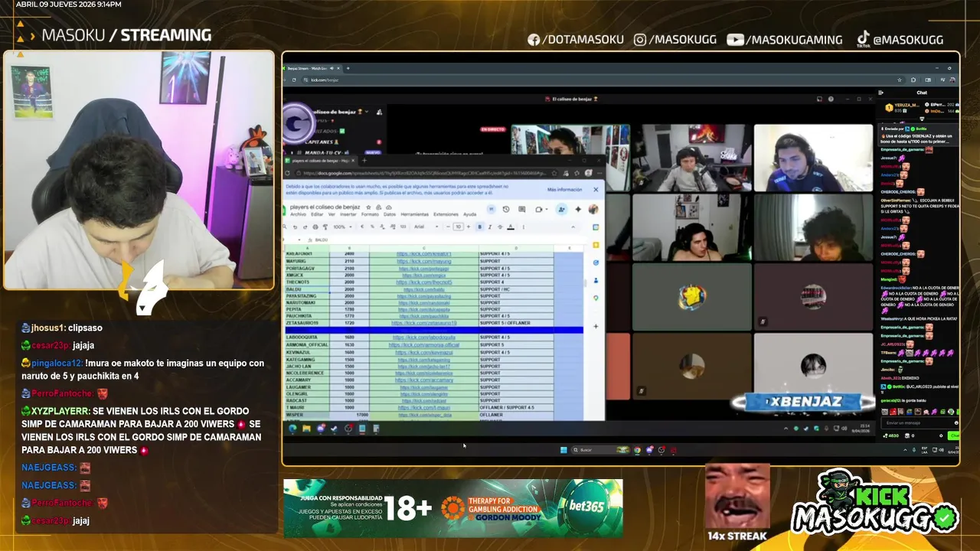Screen dimensions: 980x551
Task: Open the Extensiones menu
Action: coord(446,214)
